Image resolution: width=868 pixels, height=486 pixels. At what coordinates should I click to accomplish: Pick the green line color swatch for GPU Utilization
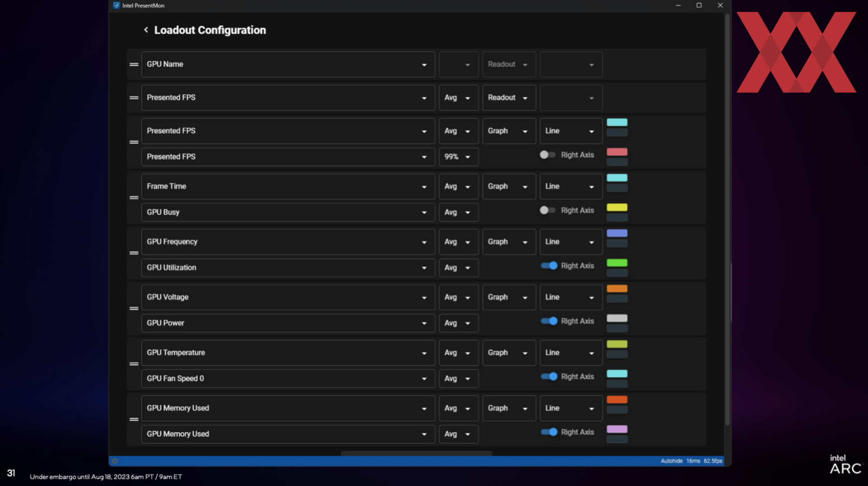(x=617, y=263)
